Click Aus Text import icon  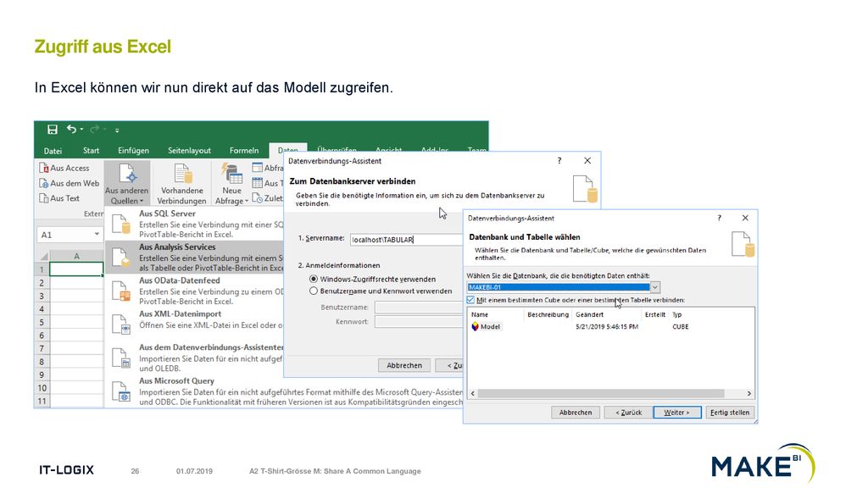pos(44,198)
